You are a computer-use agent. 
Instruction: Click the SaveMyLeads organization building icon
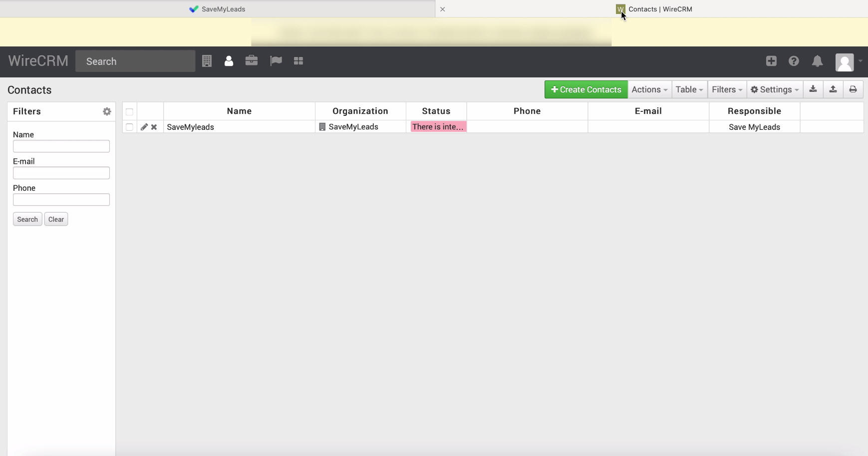322,127
